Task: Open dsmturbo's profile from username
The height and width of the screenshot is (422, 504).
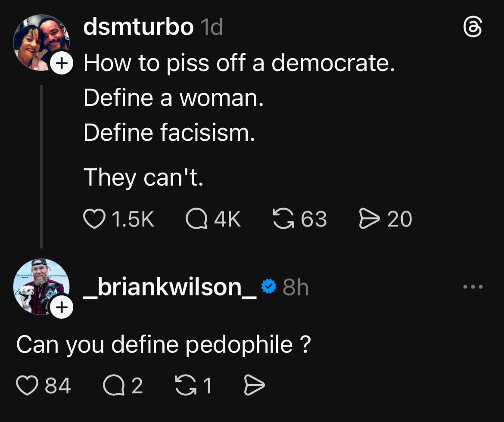Action: (x=138, y=28)
